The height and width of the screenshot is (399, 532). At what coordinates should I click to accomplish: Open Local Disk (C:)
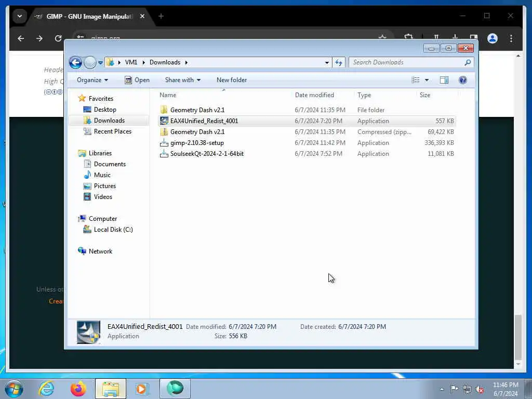click(113, 230)
